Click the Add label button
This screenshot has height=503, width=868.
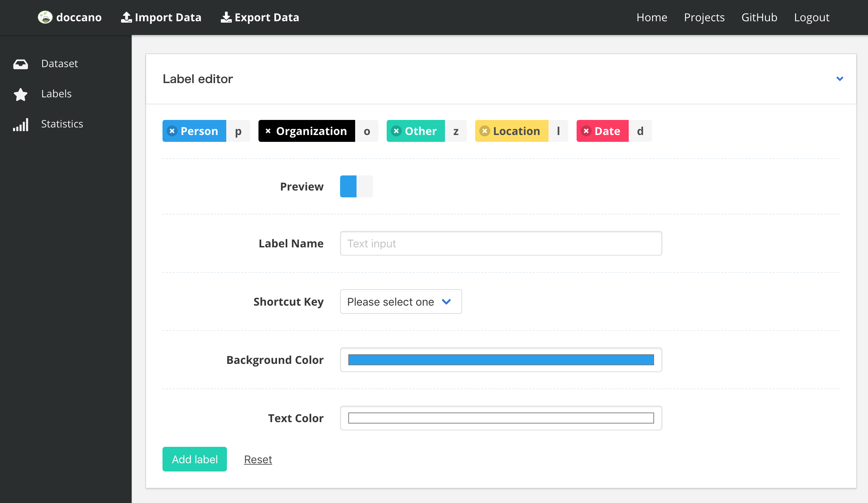(x=195, y=459)
